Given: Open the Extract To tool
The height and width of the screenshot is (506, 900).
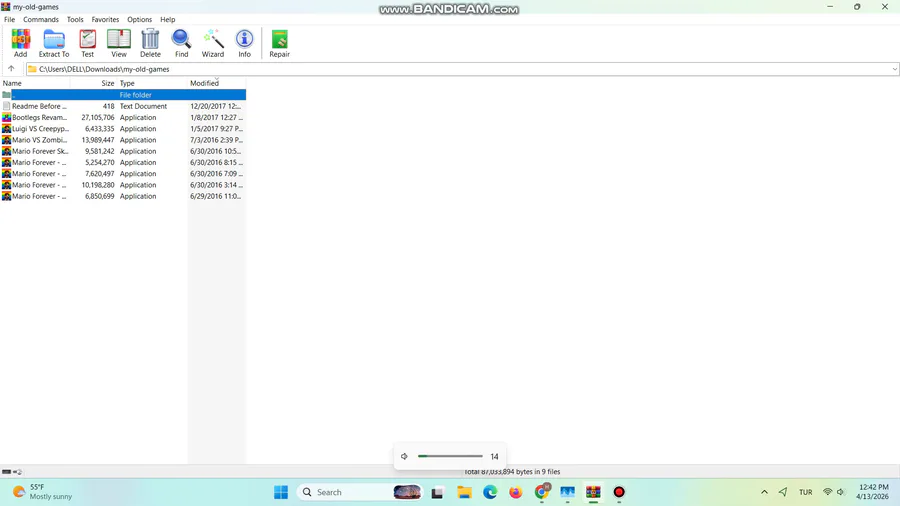Looking at the screenshot, I should [x=54, y=43].
